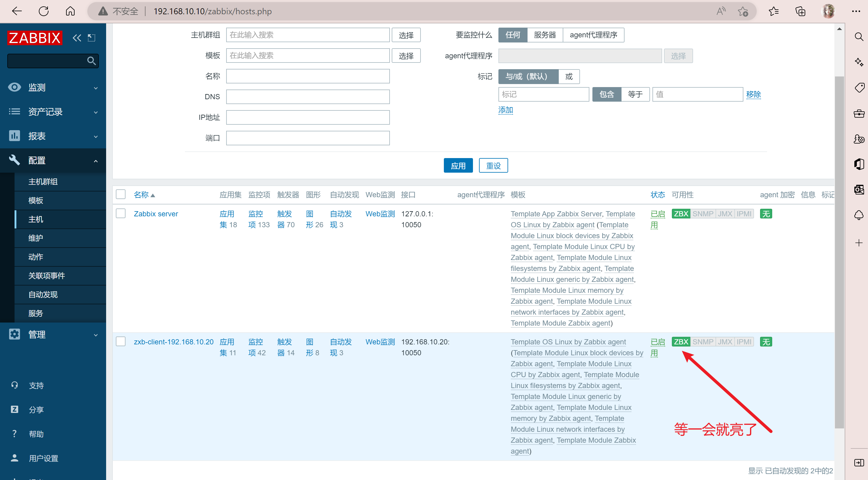Image resolution: width=868 pixels, height=480 pixels.
Task: Click the IP地址 filter input field
Action: coord(308,117)
